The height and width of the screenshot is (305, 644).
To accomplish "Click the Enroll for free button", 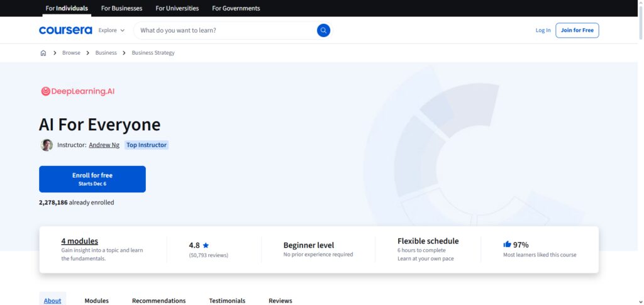I will (x=92, y=179).
